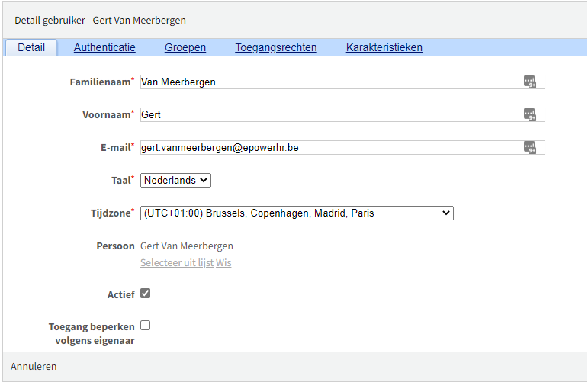Click the Persoon value Gert Van Meerbergen
Viewport: 588px width, 382px height.
[x=187, y=246]
